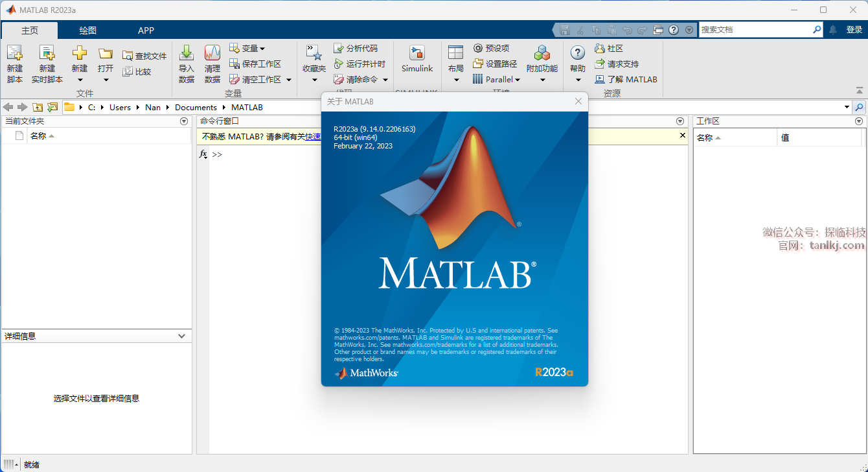Screen dimensions: 868x472
Task: Expand the Parallel dropdown menu
Action: pyautogui.click(x=496, y=79)
